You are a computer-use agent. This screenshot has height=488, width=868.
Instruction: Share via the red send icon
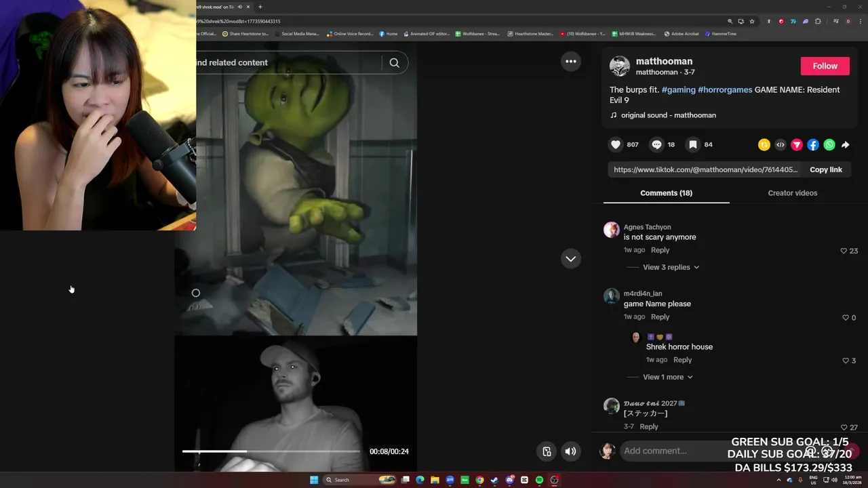pyautogui.click(x=797, y=144)
